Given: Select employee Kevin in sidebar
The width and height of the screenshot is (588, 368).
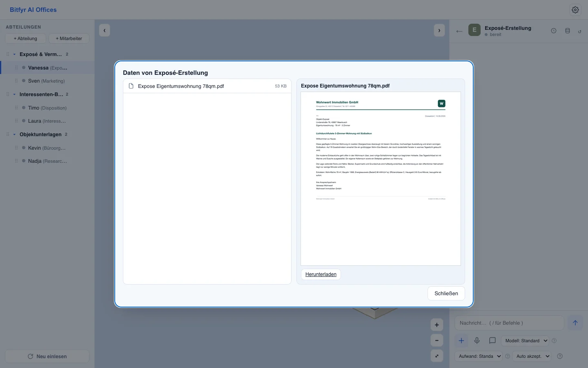Looking at the screenshot, I should 47,148.
